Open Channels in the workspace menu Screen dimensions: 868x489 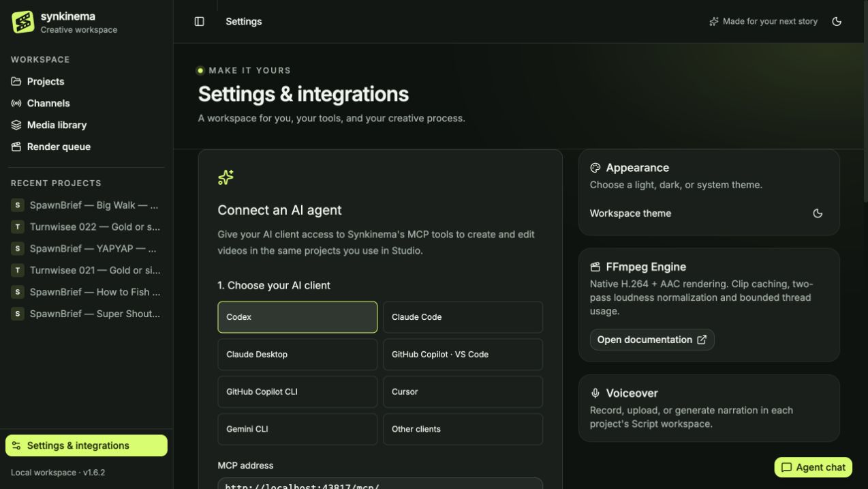[87, 103]
